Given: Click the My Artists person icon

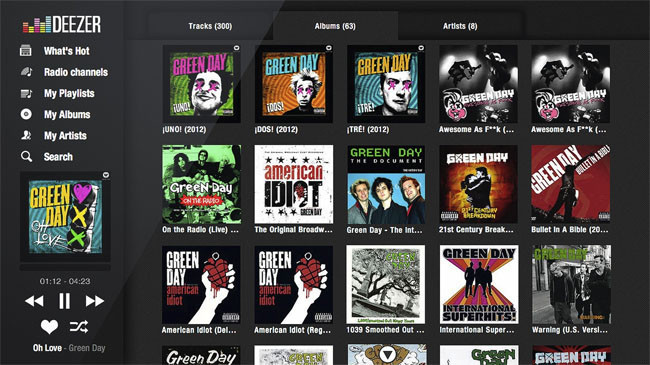Looking at the screenshot, I should click(x=26, y=135).
